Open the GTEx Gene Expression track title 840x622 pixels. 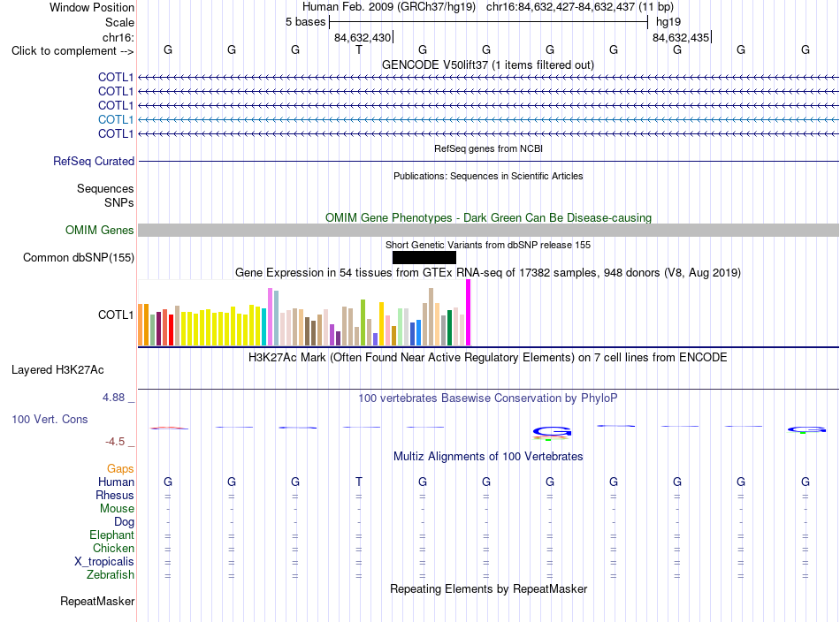[488, 272]
